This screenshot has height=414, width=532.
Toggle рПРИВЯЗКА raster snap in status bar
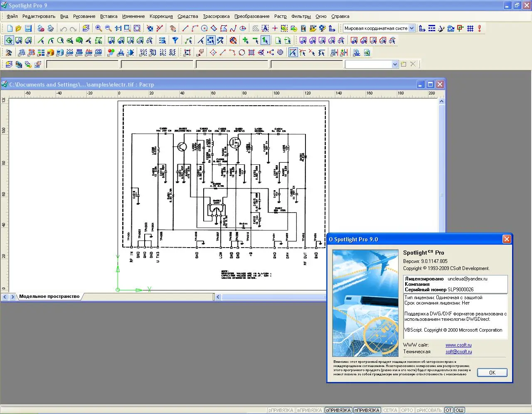click(281, 410)
